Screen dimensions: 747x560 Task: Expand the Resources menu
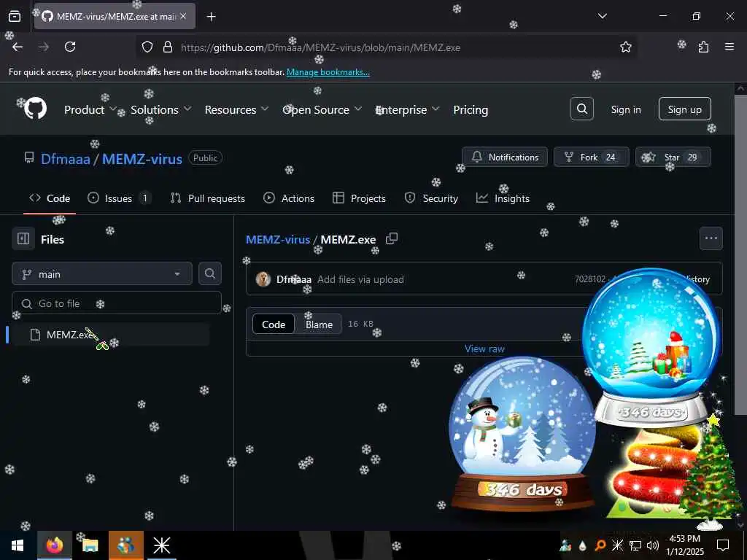click(236, 109)
